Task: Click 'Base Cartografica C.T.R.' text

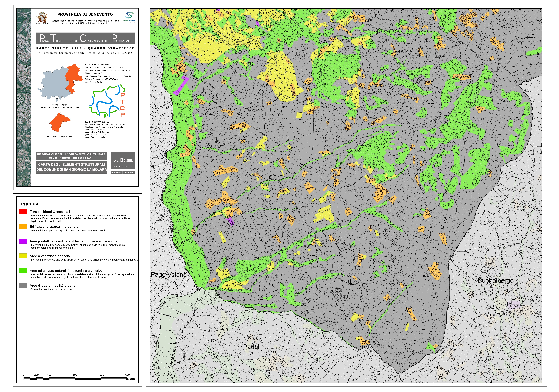Action: pos(123,167)
